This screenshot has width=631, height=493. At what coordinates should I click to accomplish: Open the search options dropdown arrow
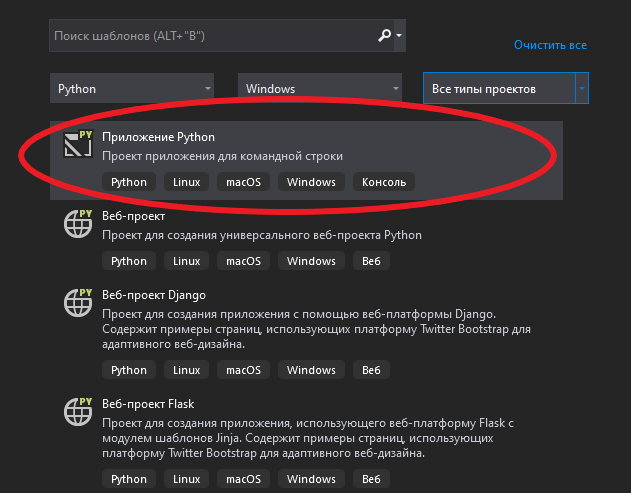399,35
